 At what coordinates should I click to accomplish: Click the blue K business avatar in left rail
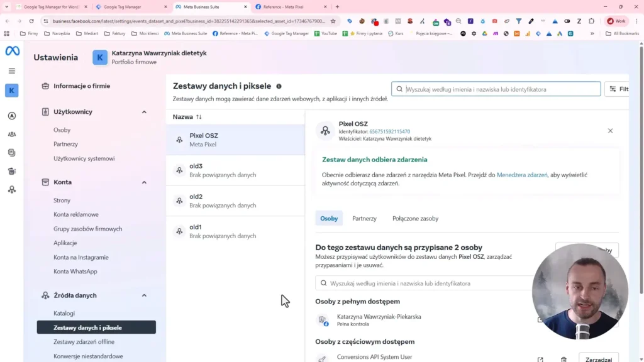pos(12,90)
